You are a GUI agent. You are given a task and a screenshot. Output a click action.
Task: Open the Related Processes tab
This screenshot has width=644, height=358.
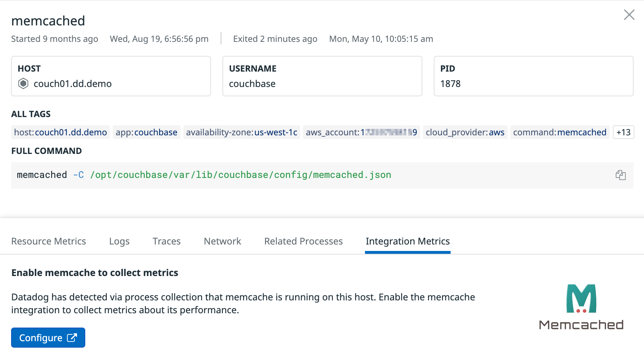point(303,241)
